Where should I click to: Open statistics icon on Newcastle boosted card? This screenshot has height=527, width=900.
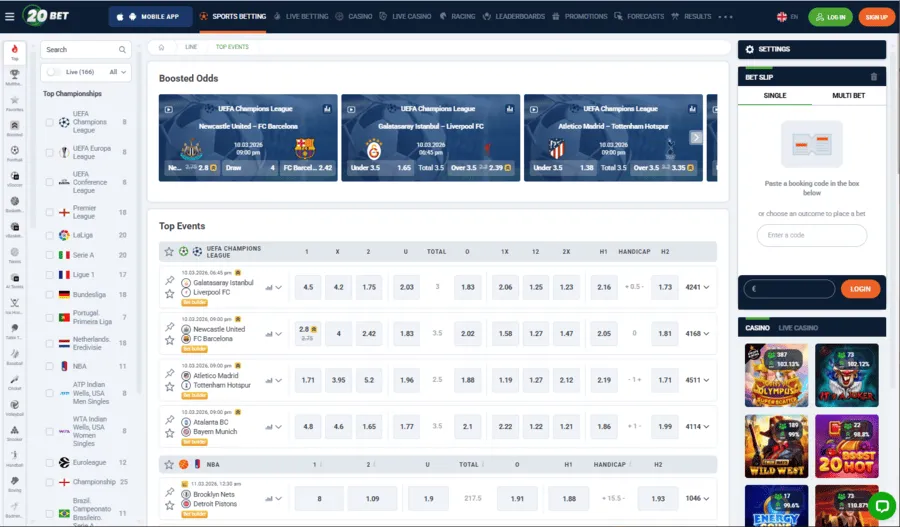click(x=327, y=108)
